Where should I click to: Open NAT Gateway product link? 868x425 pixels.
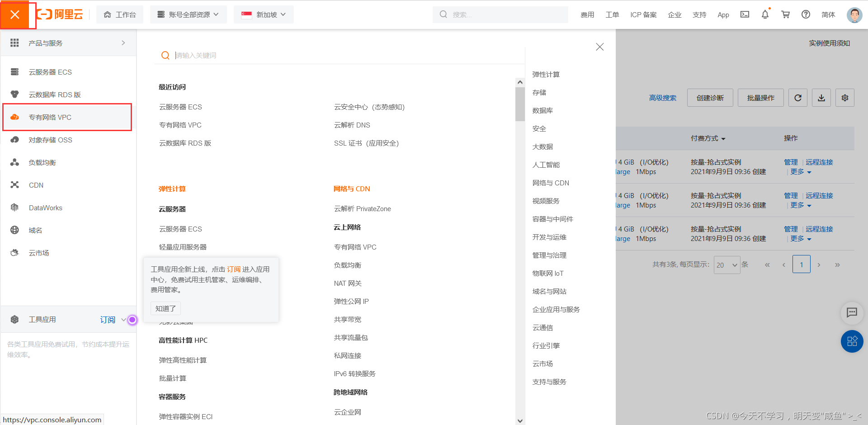[x=348, y=283]
